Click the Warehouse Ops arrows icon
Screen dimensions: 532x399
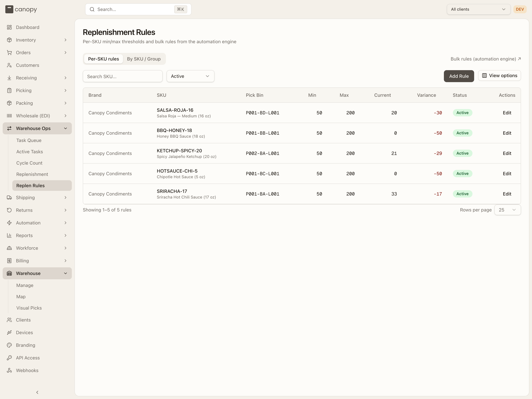click(x=9, y=129)
